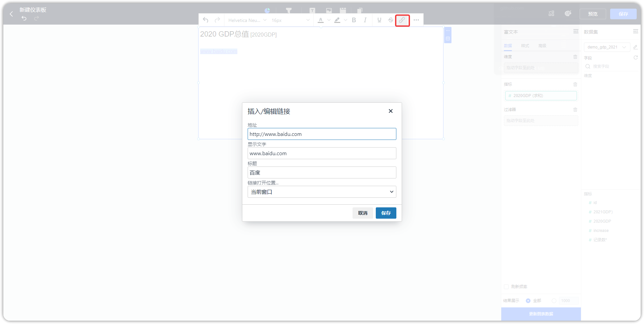Viewport: 644px width, 324px height.
Task: Switch to the 数据 tab
Action: pyautogui.click(x=508, y=46)
